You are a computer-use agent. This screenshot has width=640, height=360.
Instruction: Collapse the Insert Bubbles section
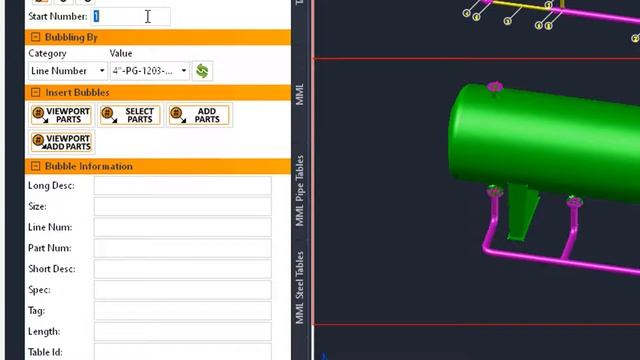point(36,93)
